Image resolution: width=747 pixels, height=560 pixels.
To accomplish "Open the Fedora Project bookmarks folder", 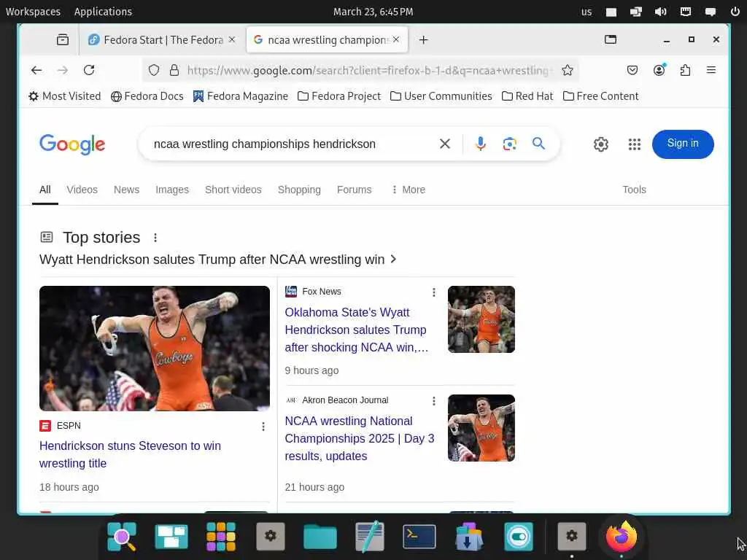I will 339,96.
